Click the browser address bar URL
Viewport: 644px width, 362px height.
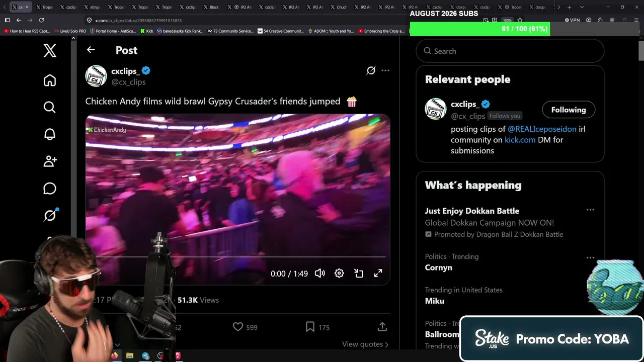click(x=138, y=21)
